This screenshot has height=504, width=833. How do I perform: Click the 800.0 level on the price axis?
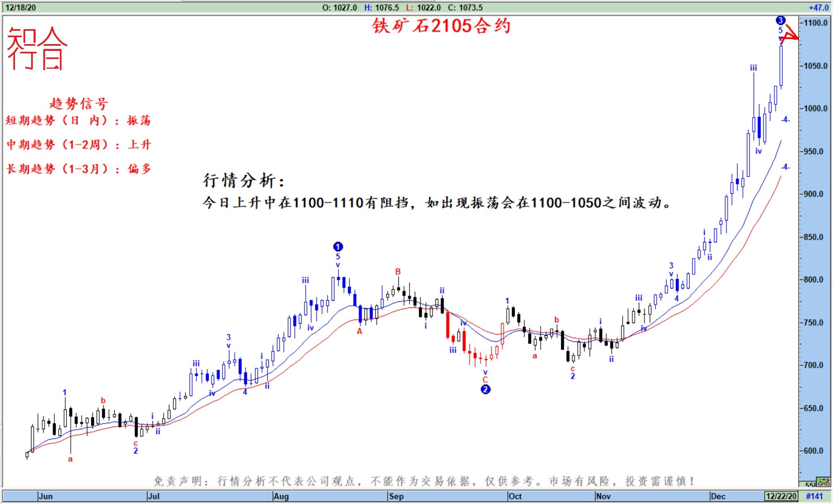pyautogui.click(x=813, y=280)
